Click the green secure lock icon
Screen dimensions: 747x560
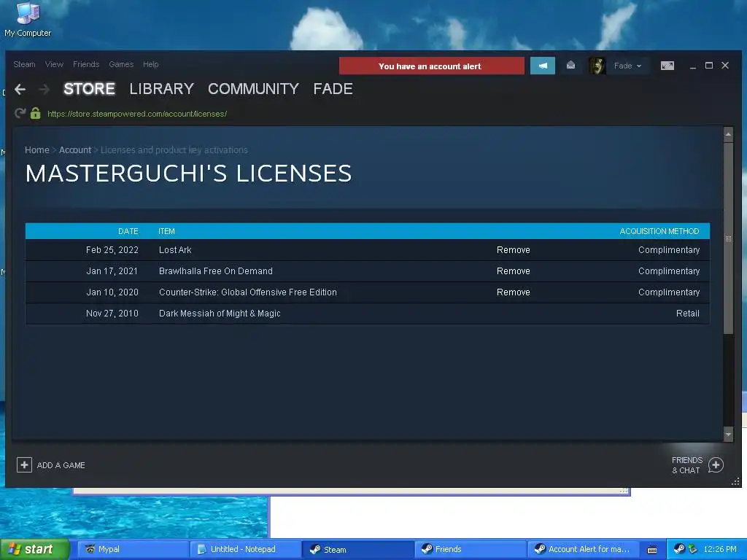(35, 113)
